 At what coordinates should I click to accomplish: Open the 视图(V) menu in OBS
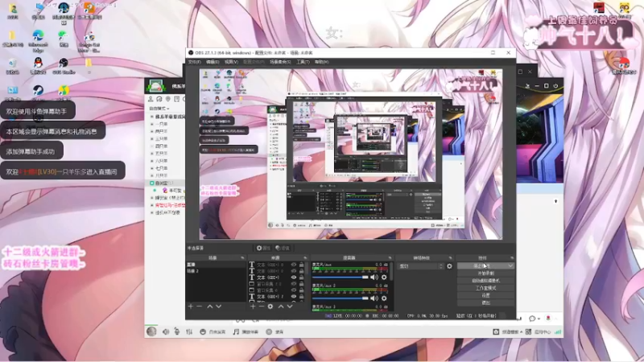pyautogui.click(x=231, y=62)
